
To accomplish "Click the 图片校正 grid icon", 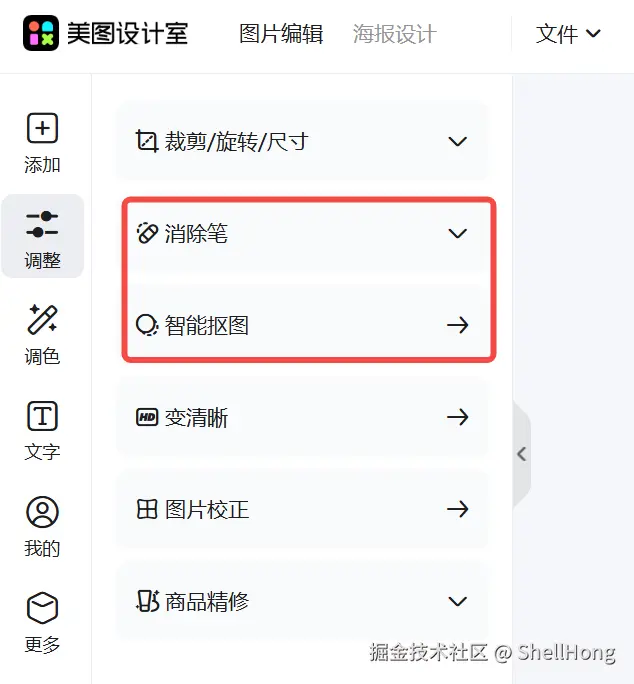I will pyautogui.click(x=147, y=510).
